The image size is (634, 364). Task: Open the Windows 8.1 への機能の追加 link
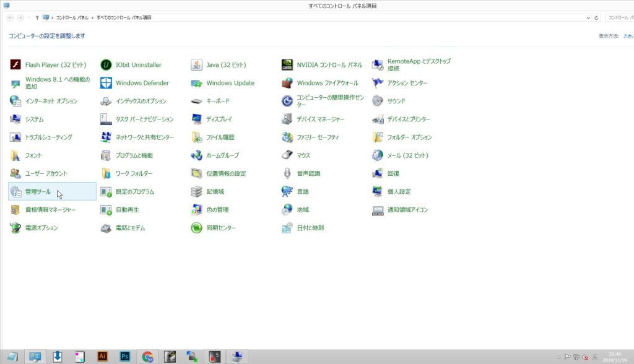coord(58,83)
